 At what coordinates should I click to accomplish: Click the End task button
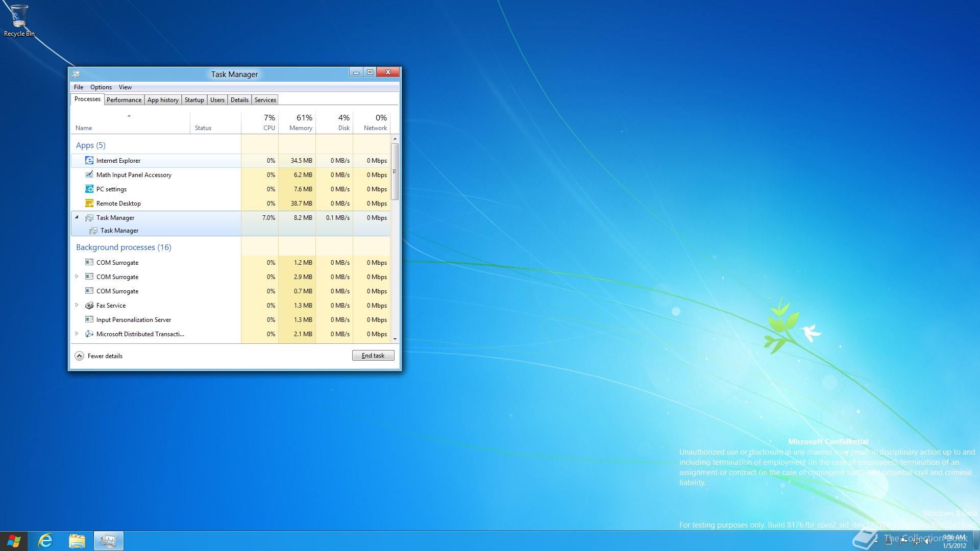point(373,356)
